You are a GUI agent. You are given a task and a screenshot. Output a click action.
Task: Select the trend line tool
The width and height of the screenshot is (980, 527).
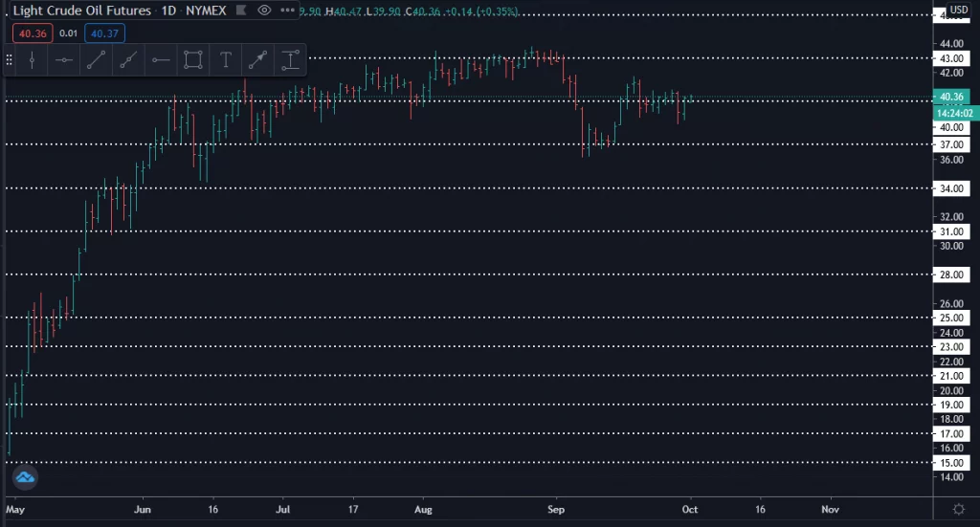pyautogui.click(x=96, y=60)
